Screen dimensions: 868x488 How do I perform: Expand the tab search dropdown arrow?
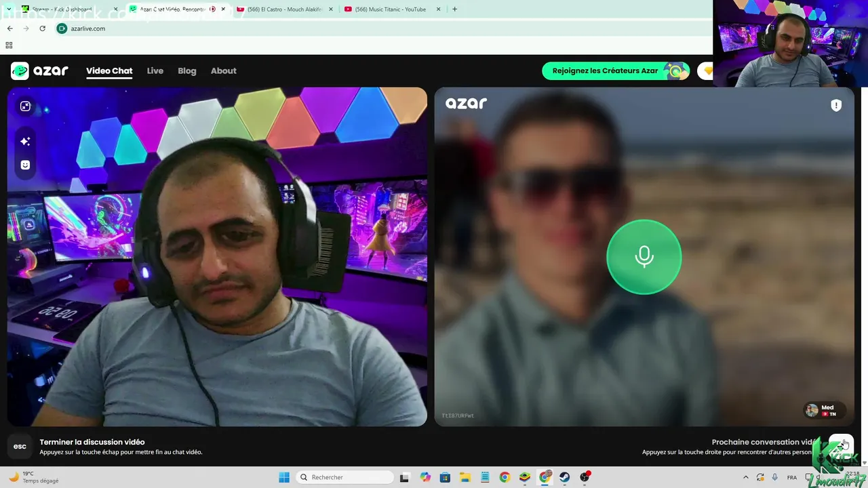click(x=8, y=9)
